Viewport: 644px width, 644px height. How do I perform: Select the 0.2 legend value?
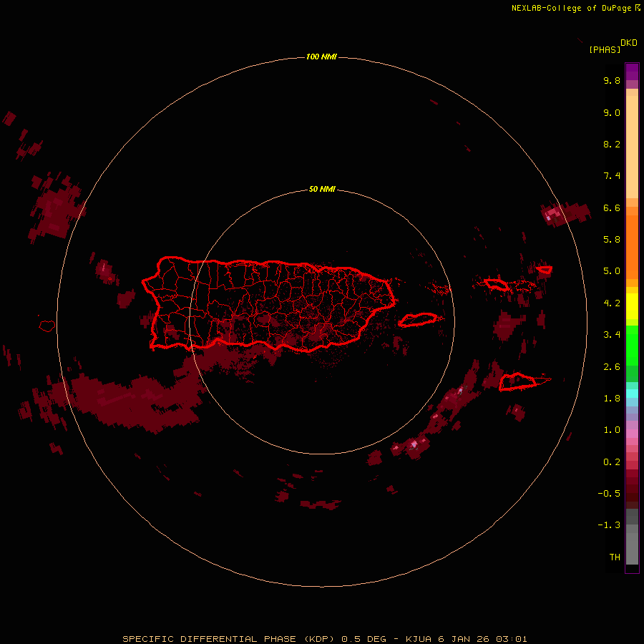pos(612,462)
